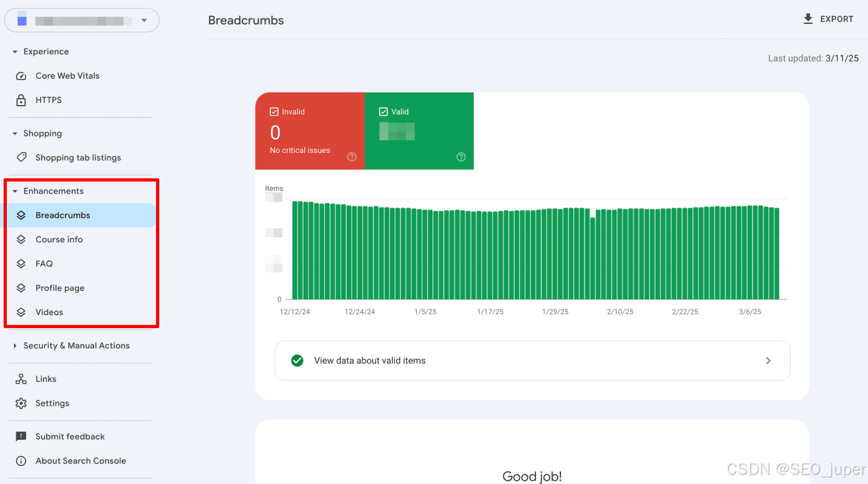Click the Good job! heading

[532, 476]
